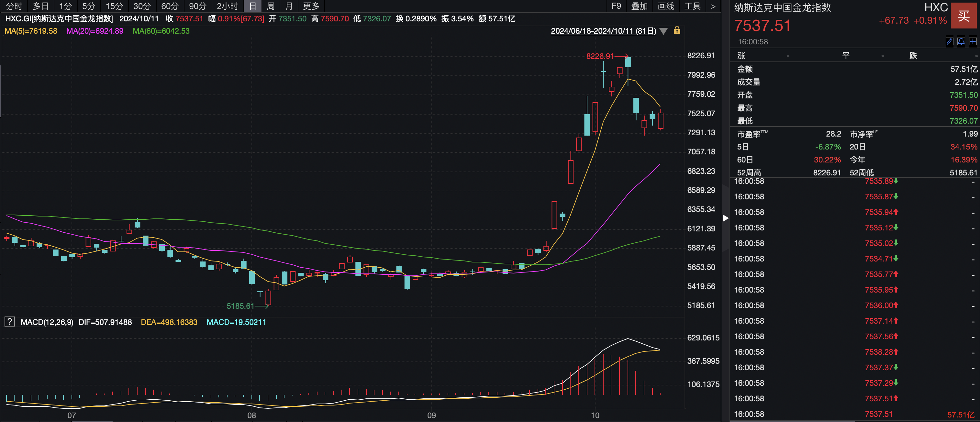The image size is (980, 422).
Task: Click the HXC.GI index title text
Action: click(x=59, y=19)
